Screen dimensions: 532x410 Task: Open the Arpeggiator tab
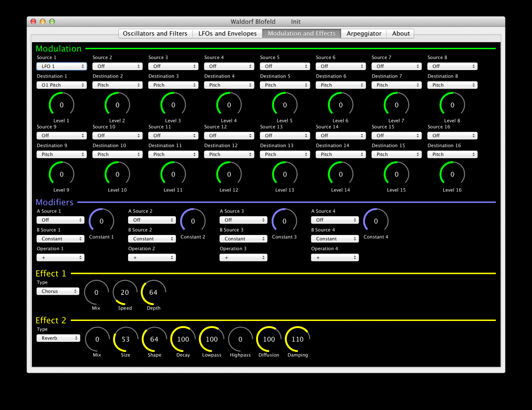click(x=364, y=34)
